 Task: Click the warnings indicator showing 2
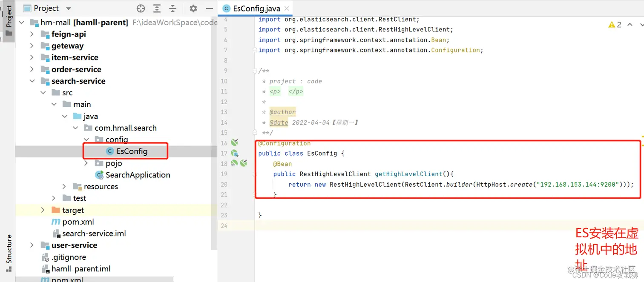click(x=615, y=25)
